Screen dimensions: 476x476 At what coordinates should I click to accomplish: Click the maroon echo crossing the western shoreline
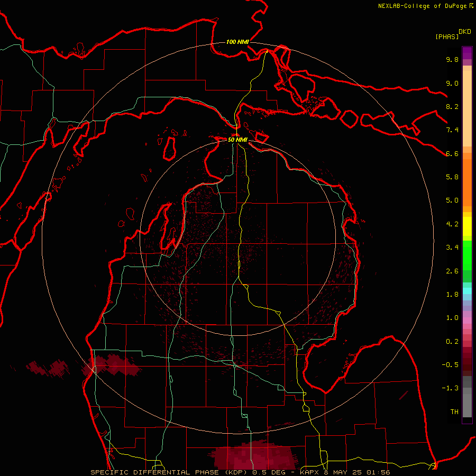point(112,365)
